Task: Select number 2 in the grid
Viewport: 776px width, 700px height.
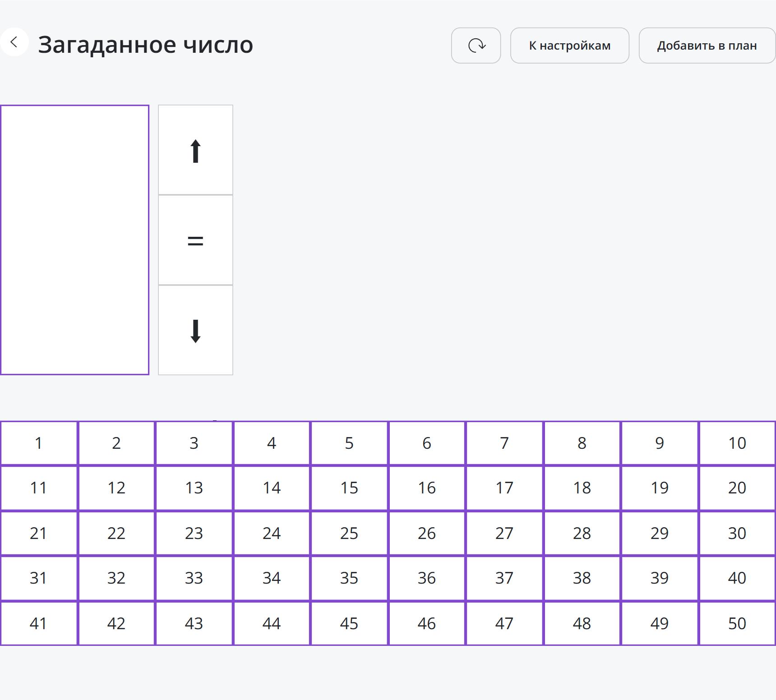Action: pyautogui.click(x=116, y=443)
